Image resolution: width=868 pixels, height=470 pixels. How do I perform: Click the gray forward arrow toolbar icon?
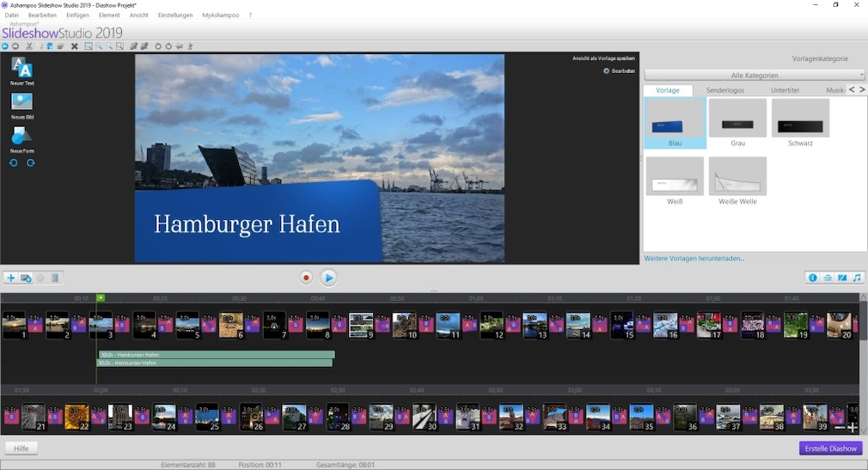pos(15,46)
